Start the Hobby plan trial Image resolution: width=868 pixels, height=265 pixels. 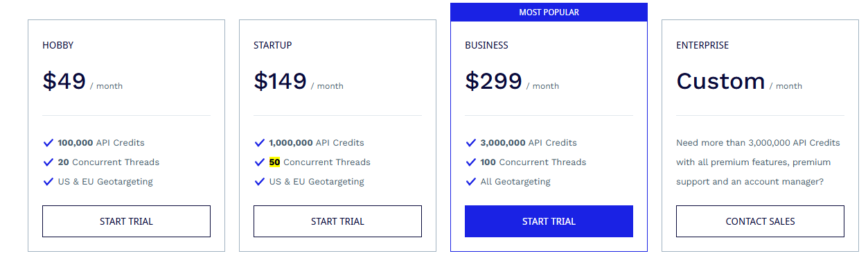click(126, 221)
